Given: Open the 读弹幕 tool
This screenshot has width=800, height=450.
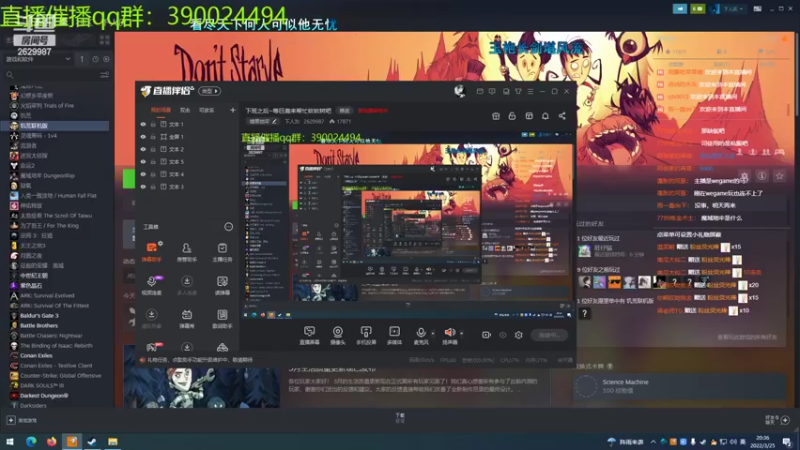Looking at the screenshot, I should (x=222, y=285).
